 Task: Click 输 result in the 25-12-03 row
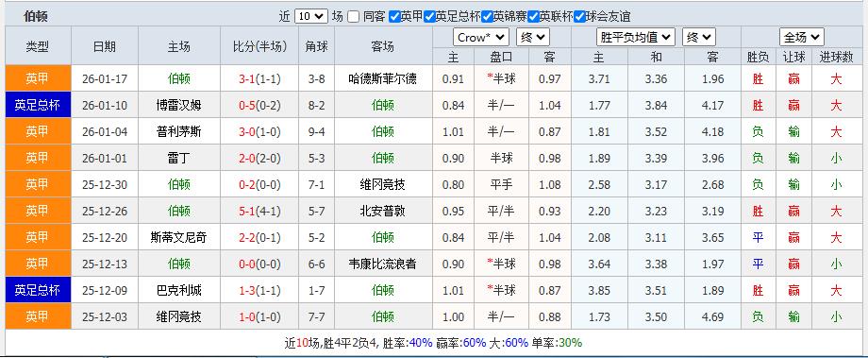[x=793, y=317]
